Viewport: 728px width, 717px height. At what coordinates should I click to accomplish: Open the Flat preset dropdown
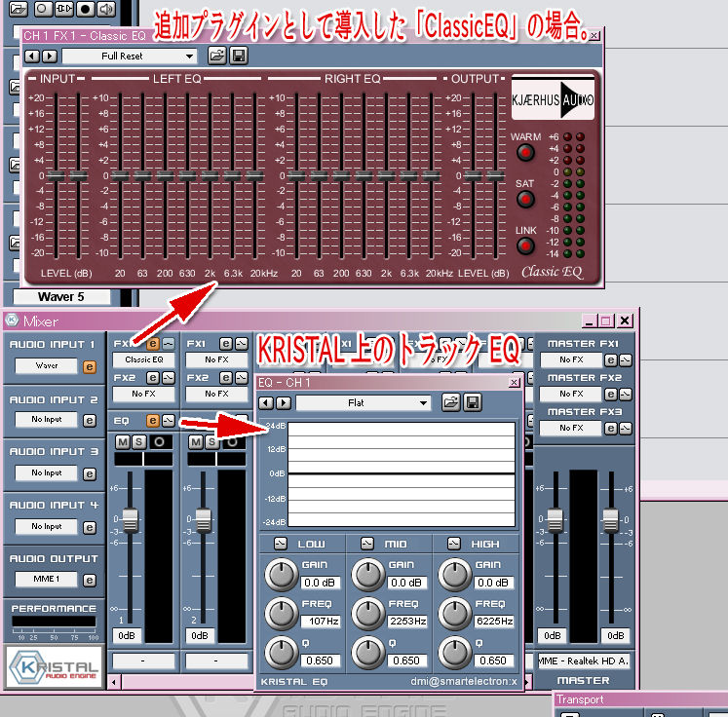(x=364, y=402)
